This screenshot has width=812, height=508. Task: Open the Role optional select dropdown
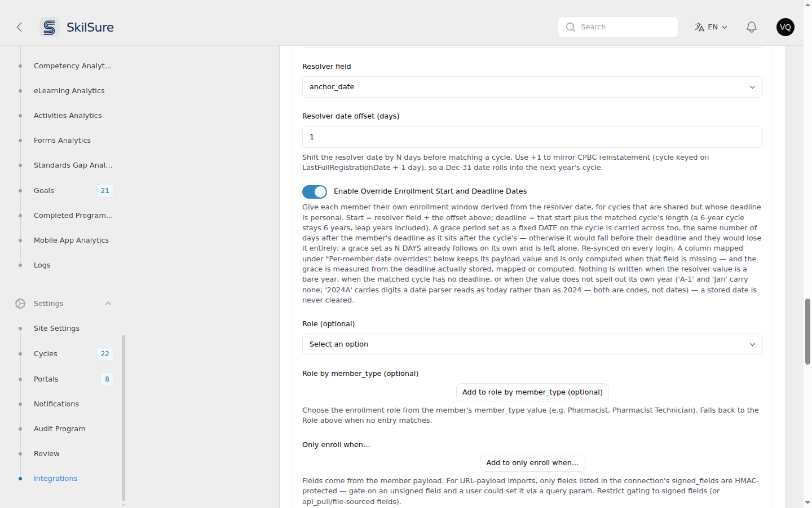[532, 344]
